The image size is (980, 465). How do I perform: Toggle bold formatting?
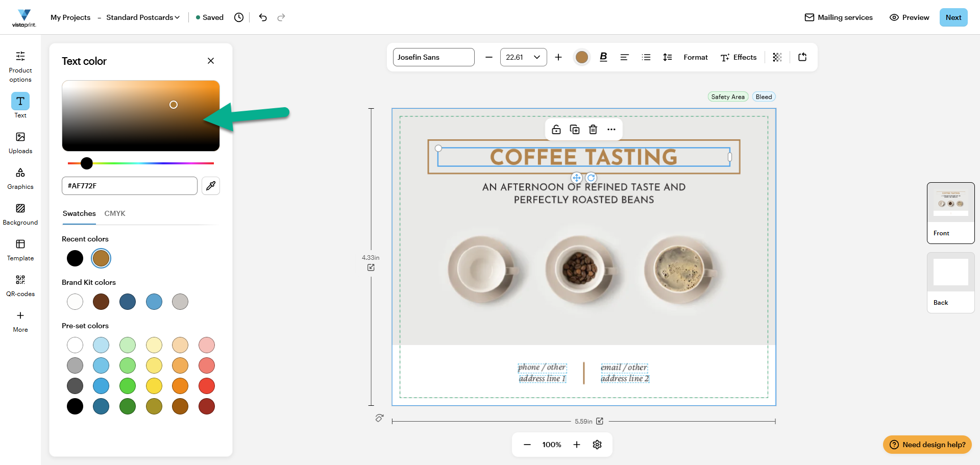pos(603,57)
